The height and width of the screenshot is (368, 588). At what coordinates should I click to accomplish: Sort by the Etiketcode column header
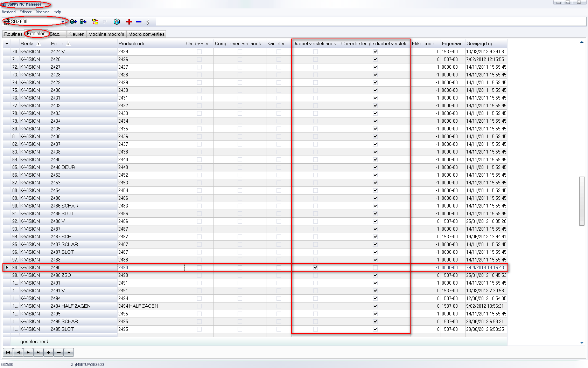pyautogui.click(x=425, y=43)
